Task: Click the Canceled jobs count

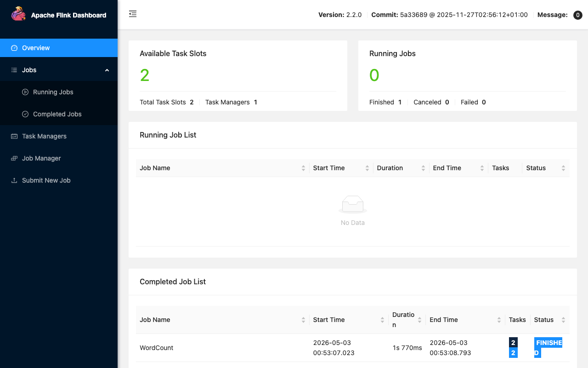Action: [447, 102]
